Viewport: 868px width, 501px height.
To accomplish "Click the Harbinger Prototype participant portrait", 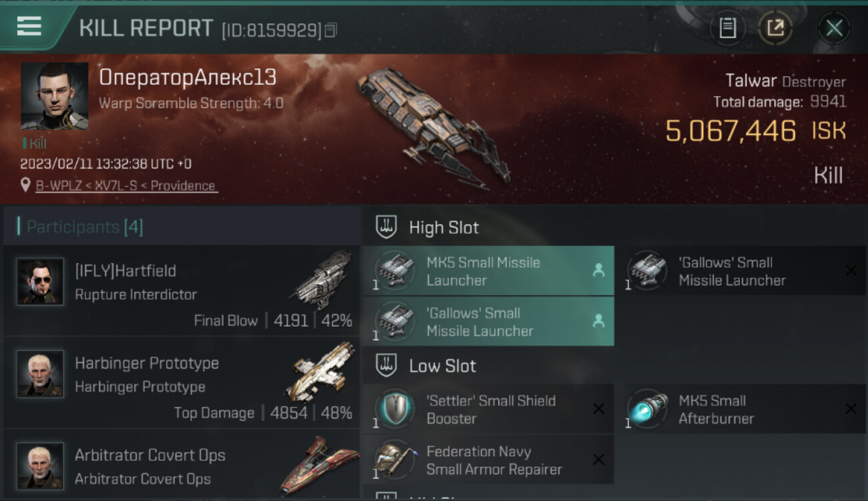I will [x=40, y=374].
